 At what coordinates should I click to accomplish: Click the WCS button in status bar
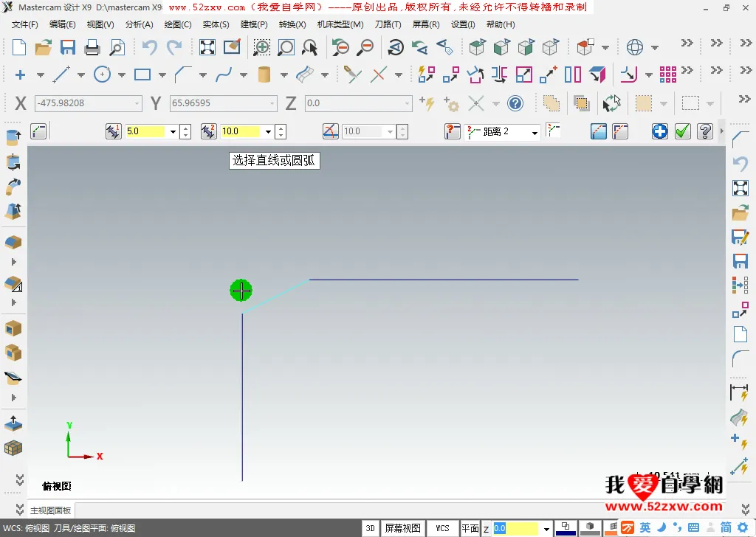point(442,528)
